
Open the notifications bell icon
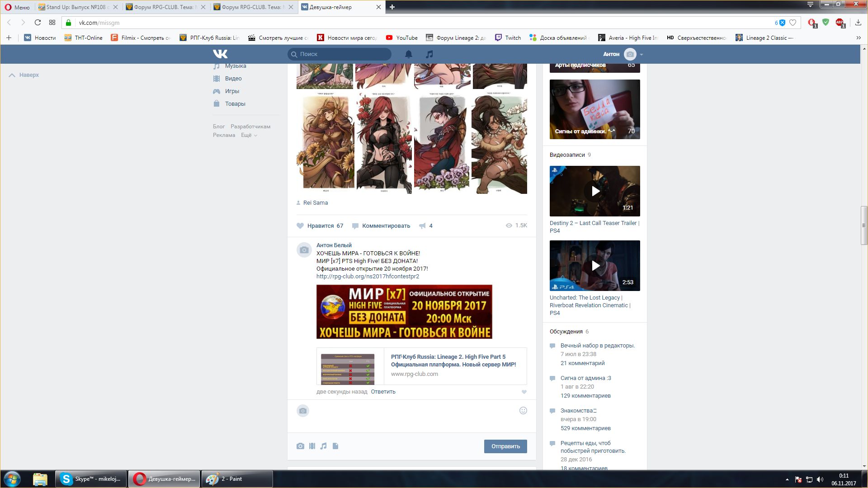pyautogui.click(x=408, y=54)
